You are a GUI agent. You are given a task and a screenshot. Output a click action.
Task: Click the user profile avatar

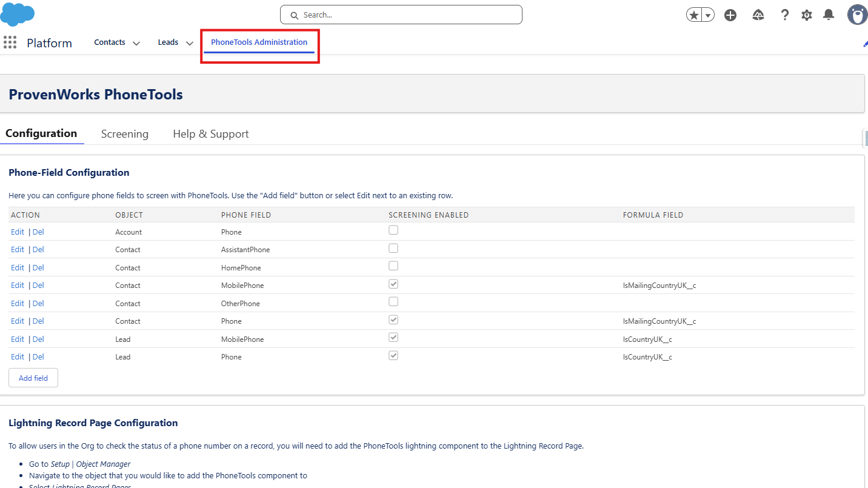[857, 15]
